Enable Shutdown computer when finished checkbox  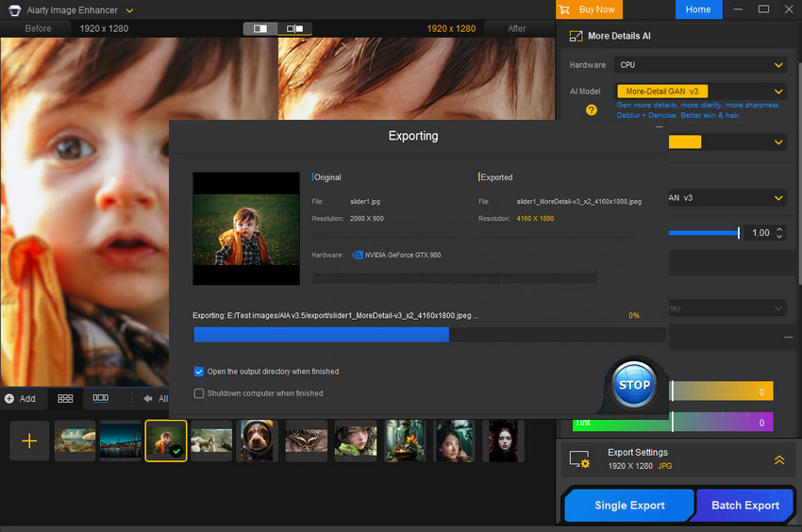(x=199, y=393)
